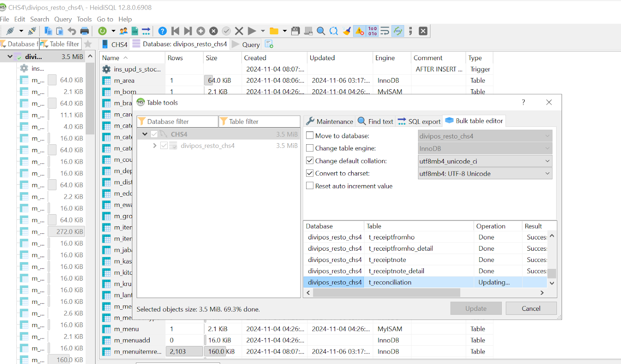Click the connect to server plug icon
The height and width of the screenshot is (364, 621).
click(x=10, y=31)
